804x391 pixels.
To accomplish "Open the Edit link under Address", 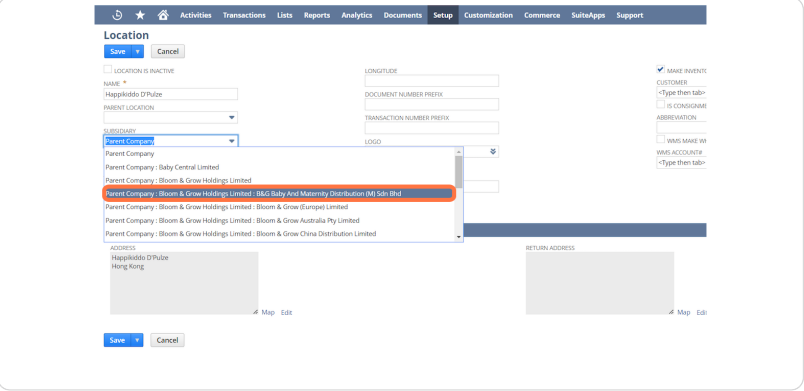I will [287, 312].
